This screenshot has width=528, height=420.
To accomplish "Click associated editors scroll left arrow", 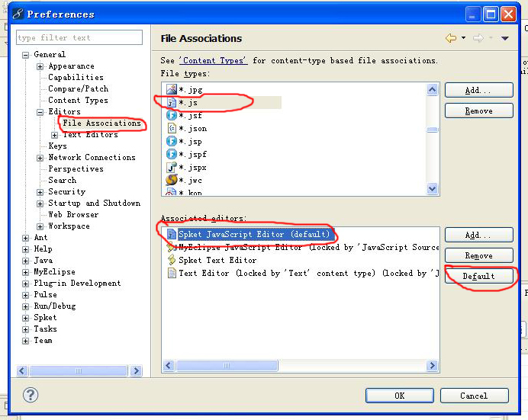I will pos(169,366).
